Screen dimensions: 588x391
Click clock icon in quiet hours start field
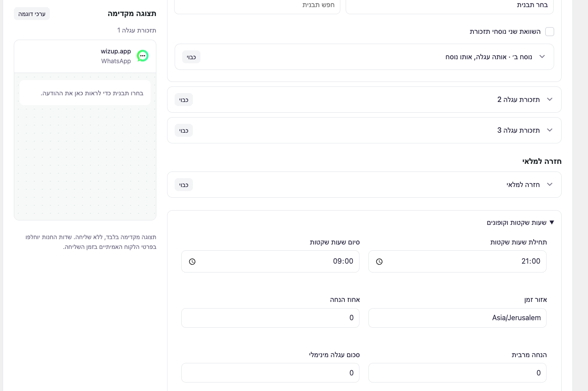point(379,261)
